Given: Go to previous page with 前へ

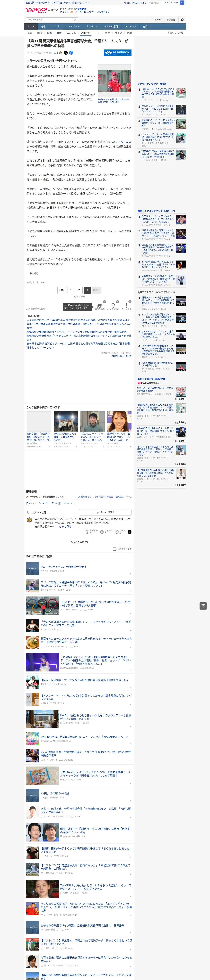Looking at the screenshot, I should point(62,290).
